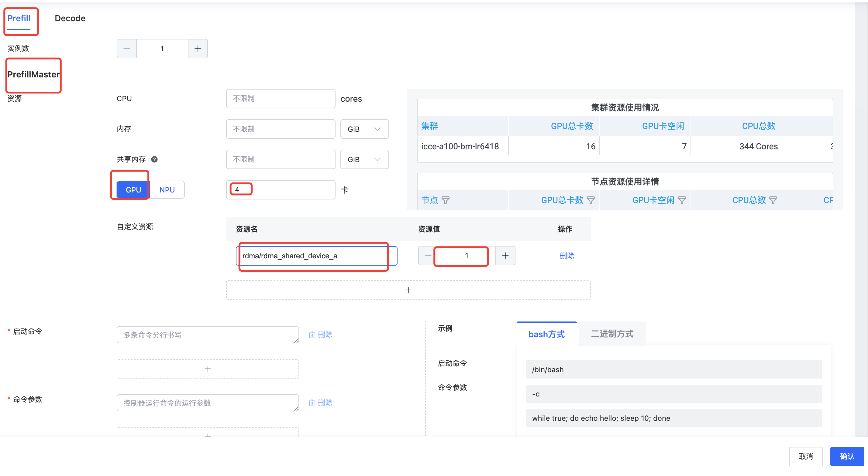The width and height of the screenshot is (868, 476).
Task: Click the node GPU total filter icon
Action: [591, 200]
